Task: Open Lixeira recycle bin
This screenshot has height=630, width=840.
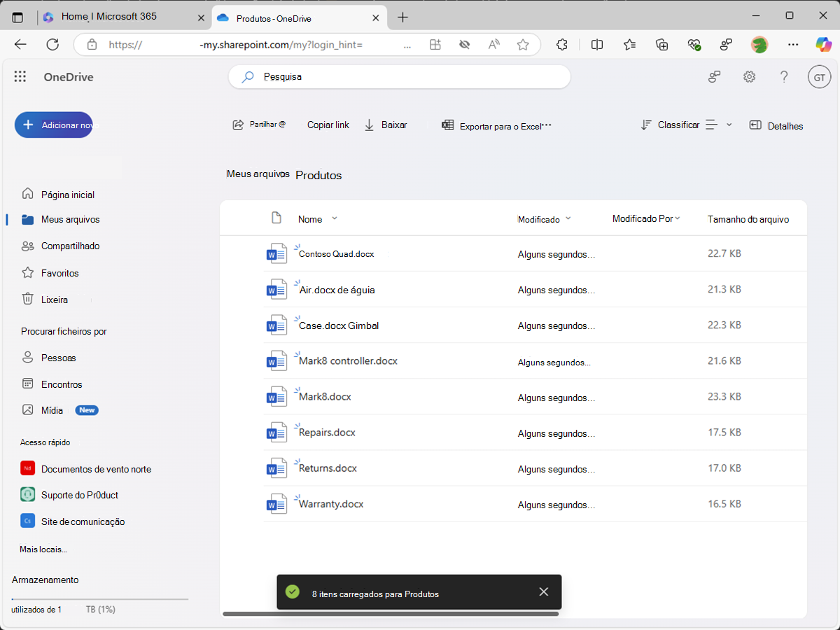Action: pyautogui.click(x=55, y=300)
